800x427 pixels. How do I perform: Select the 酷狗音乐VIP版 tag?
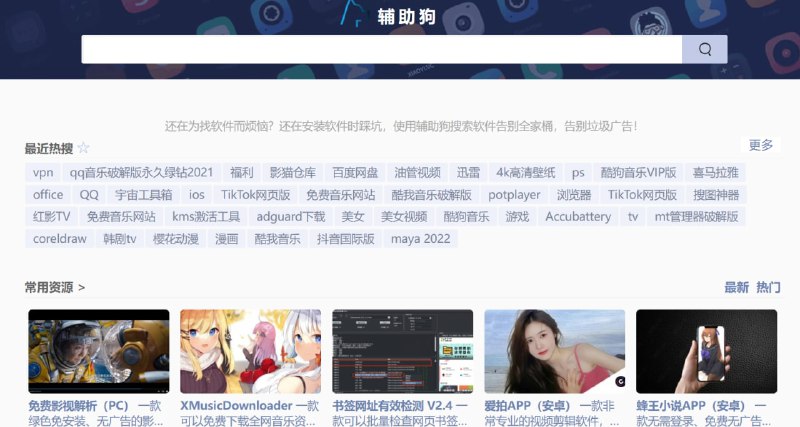tap(638, 172)
